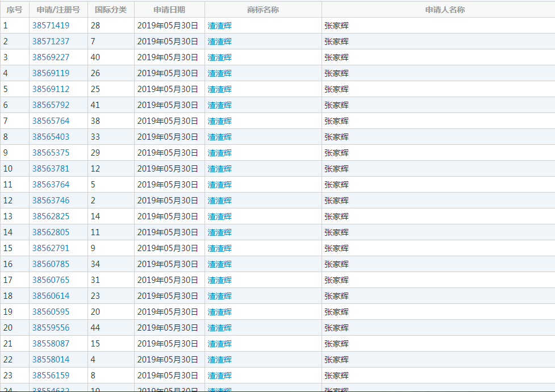Click trademark name link in row 5
Viewport: 555px width, 392px height.
coord(219,89)
